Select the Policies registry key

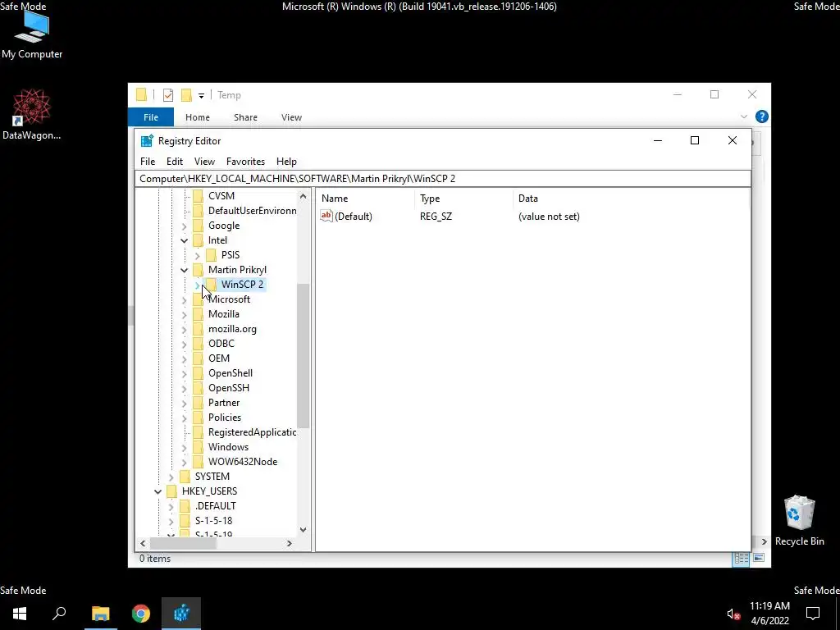click(x=225, y=418)
